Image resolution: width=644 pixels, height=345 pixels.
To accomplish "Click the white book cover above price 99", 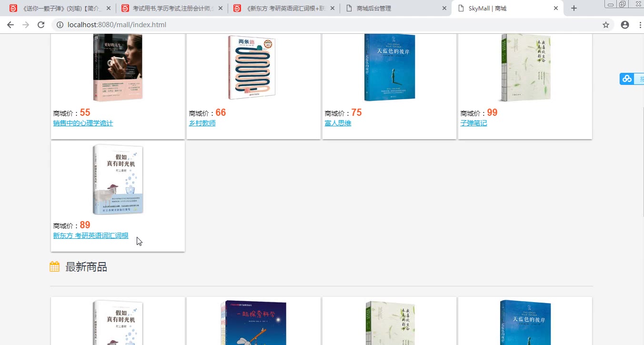I will click(524, 67).
